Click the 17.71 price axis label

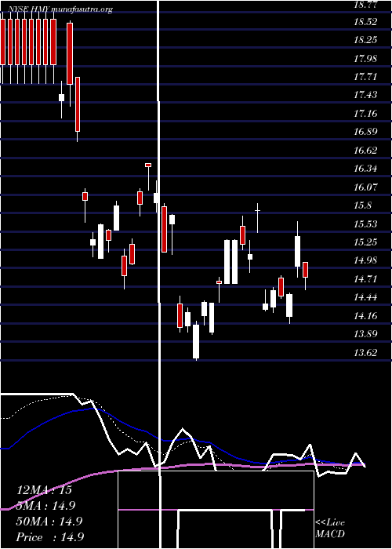click(366, 77)
